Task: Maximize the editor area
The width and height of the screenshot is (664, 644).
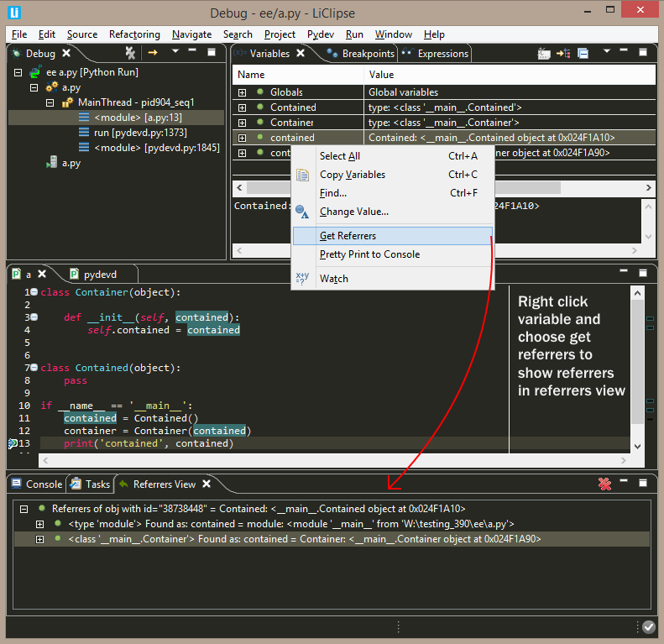Action: coord(643,272)
